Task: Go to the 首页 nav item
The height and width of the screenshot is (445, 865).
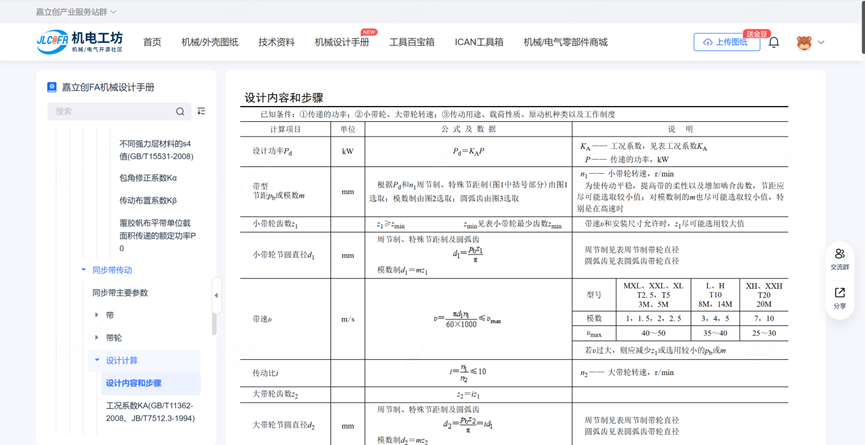Action: [152, 42]
